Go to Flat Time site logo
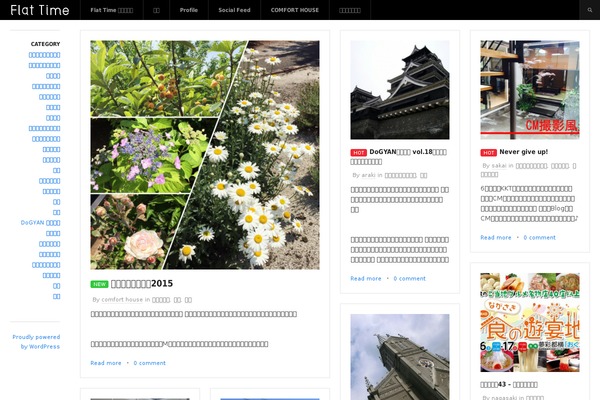The height and width of the screenshot is (400, 600). (40, 10)
